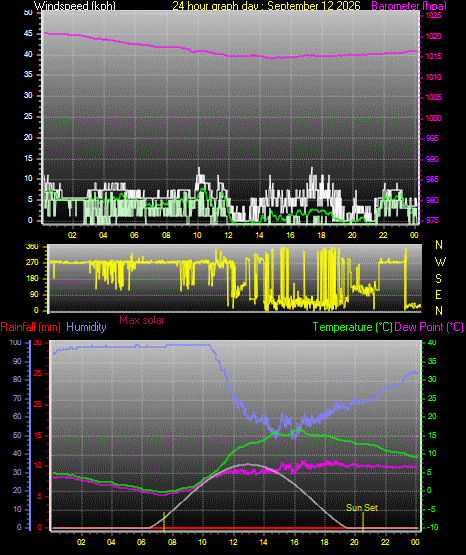Select hour 04 on the bottom graph time axis
Screen dimensions: 466x555
111,542
